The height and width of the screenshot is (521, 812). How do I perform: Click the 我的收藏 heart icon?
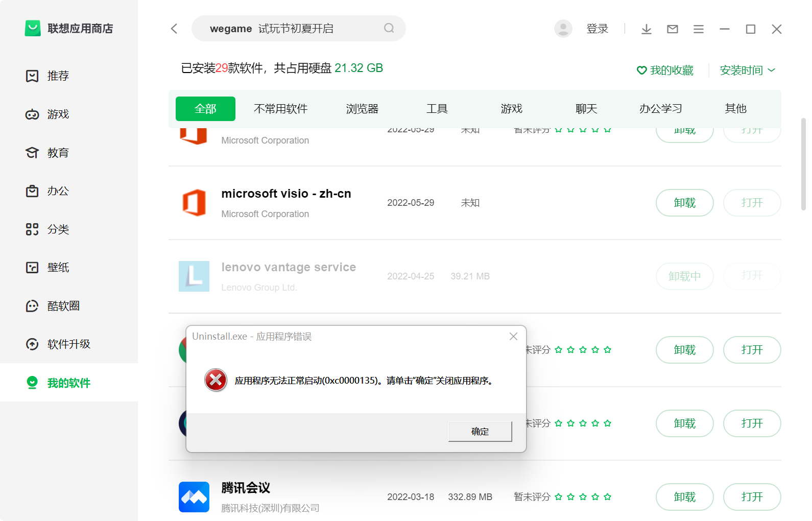[642, 70]
